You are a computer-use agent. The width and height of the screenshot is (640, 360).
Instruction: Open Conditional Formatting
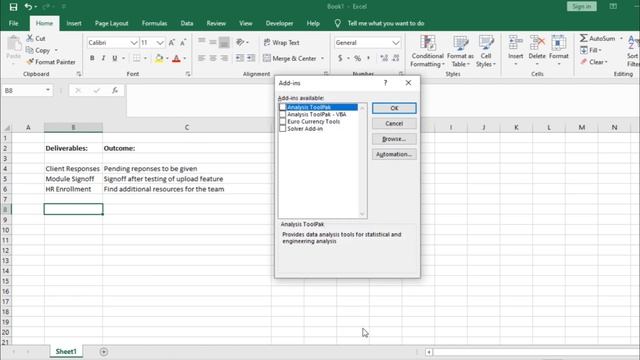[x=427, y=51]
